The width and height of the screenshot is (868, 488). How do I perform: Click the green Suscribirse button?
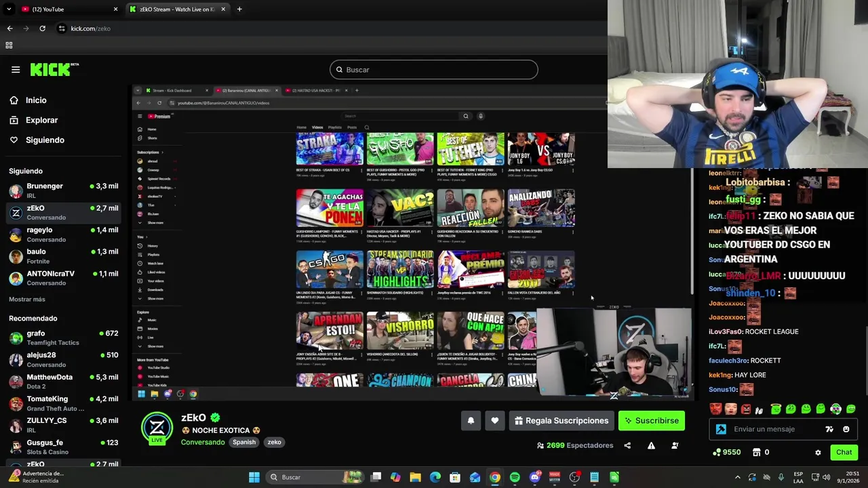652,421
